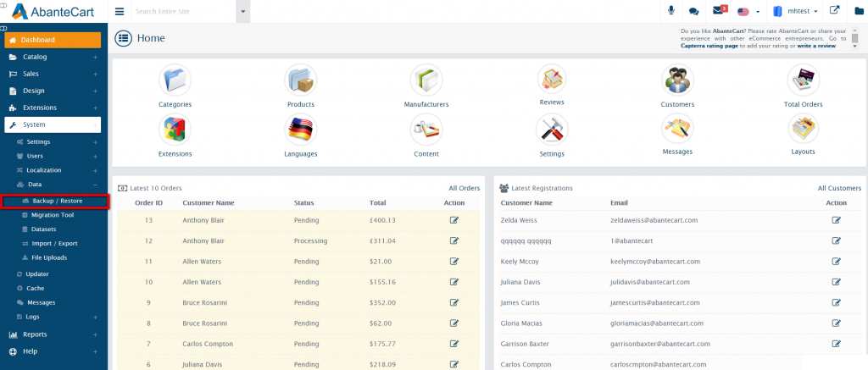The image size is (868, 370).
Task: Open the Messages dashboard icon
Action: (x=677, y=129)
